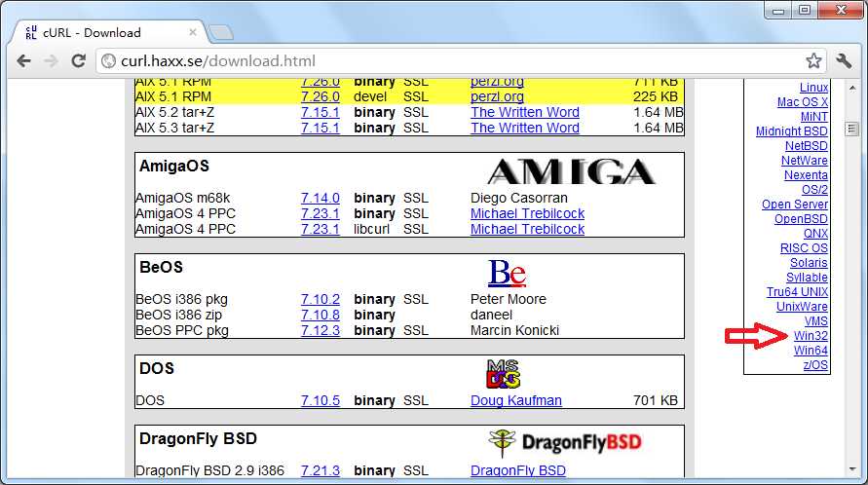Viewport: 868px width, 485px height.
Task: Open a new tab button
Action: coord(221,33)
